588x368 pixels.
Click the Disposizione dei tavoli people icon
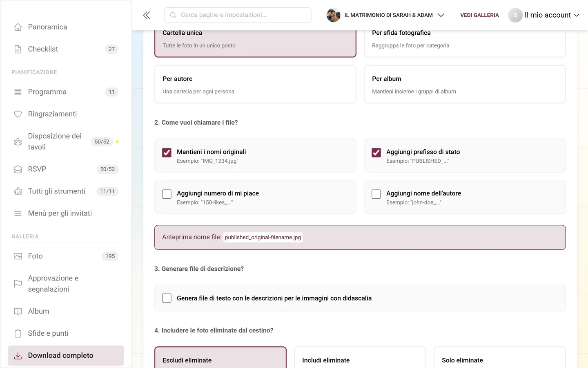click(18, 142)
